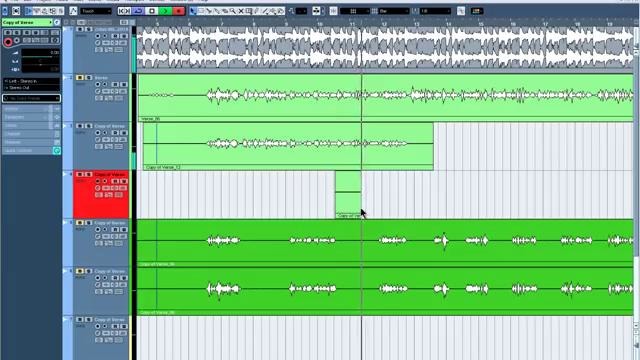
Task: Select the Mute X tool
Action: click(x=241, y=11)
